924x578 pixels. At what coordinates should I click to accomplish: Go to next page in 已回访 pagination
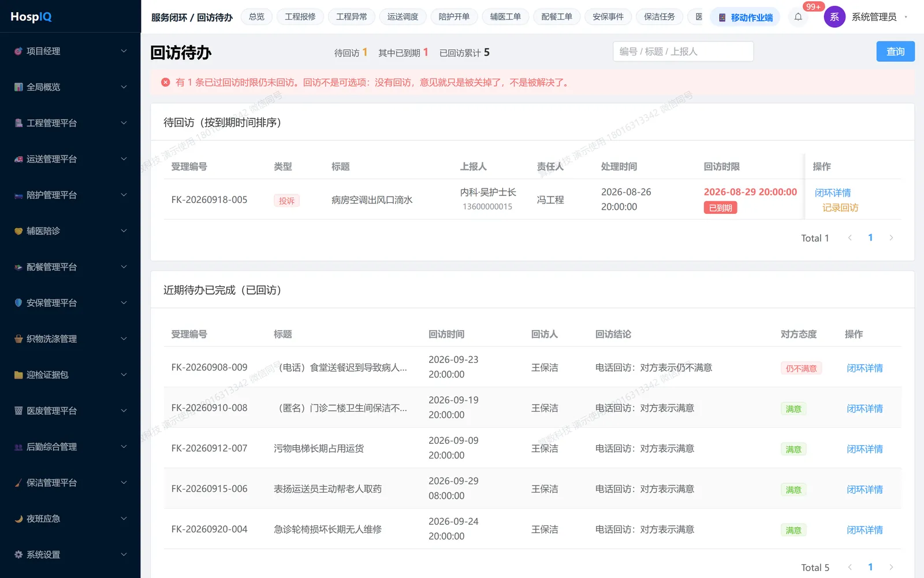[891, 568]
